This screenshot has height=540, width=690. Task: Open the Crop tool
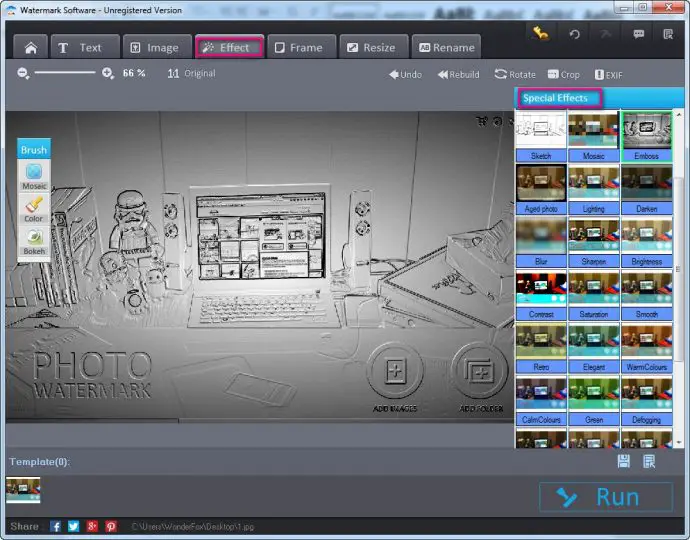(x=563, y=74)
